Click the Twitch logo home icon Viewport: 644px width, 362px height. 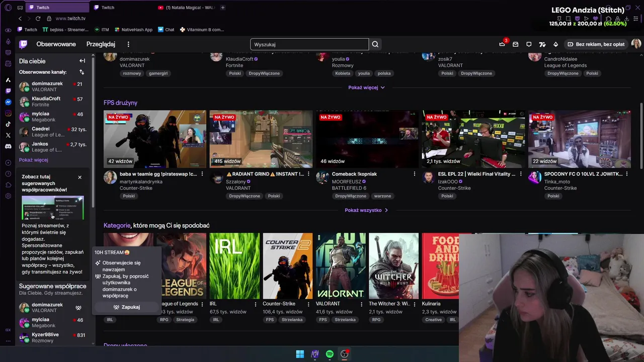[x=23, y=44]
